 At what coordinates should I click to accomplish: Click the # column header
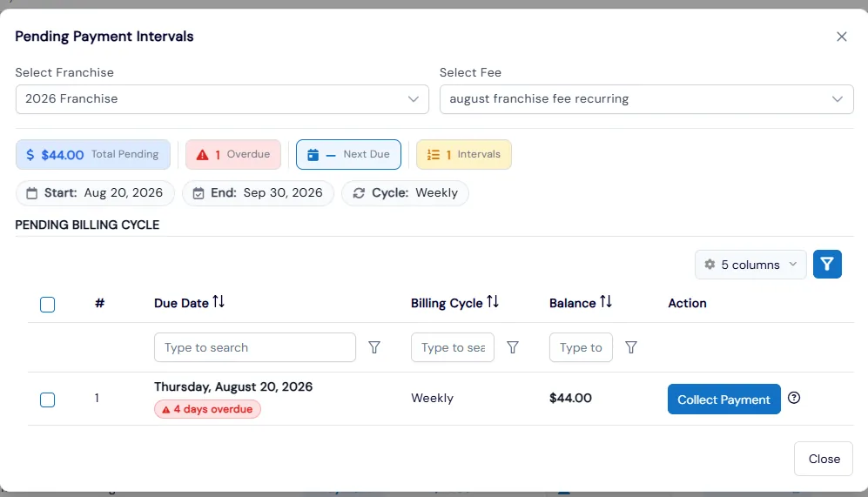[99, 303]
